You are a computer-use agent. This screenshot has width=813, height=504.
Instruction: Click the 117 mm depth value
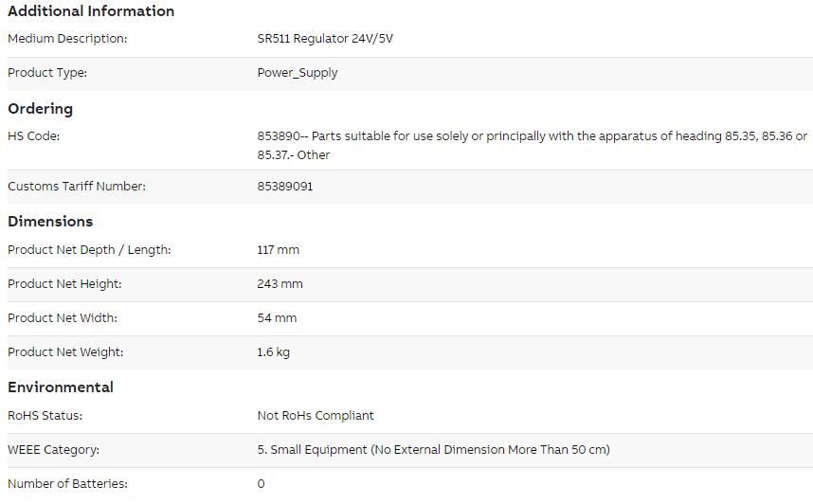click(278, 249)
